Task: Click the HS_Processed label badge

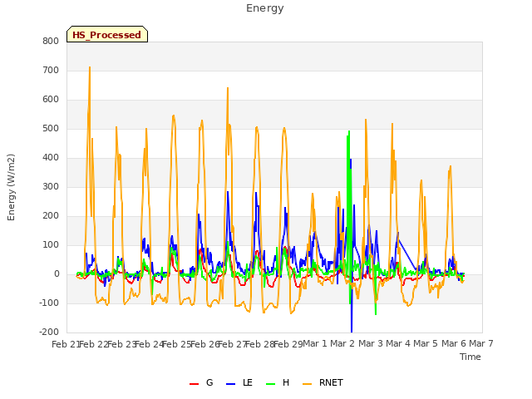Action: (107, 34)
